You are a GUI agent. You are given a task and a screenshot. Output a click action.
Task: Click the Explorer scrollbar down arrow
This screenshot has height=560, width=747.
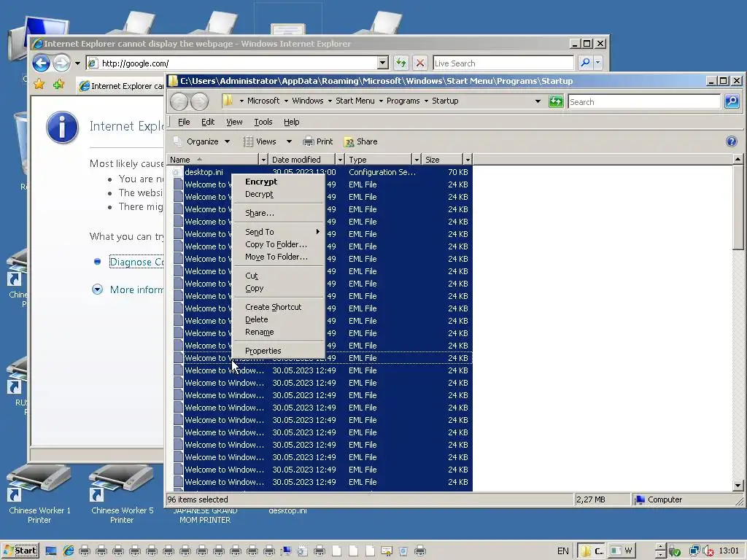click(x=738, y=486)
